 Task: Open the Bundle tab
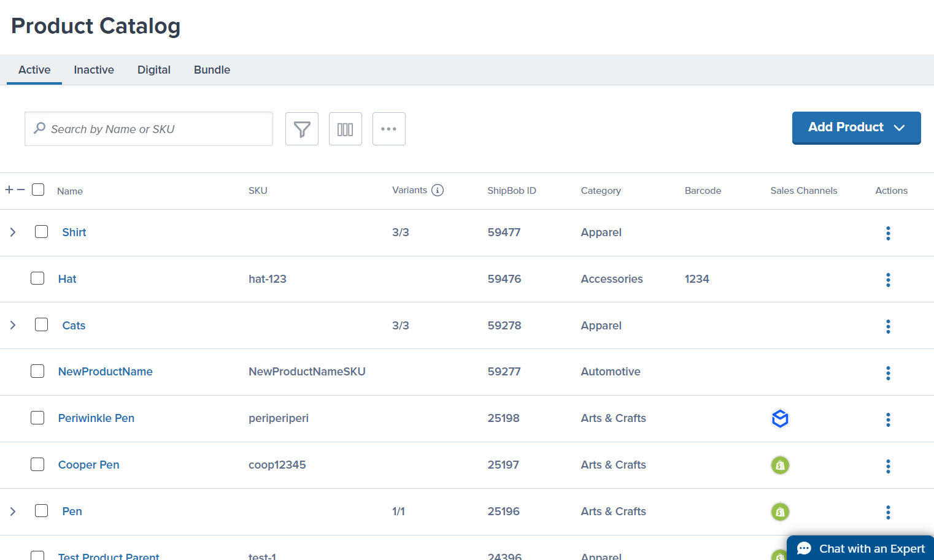point(212,69)
